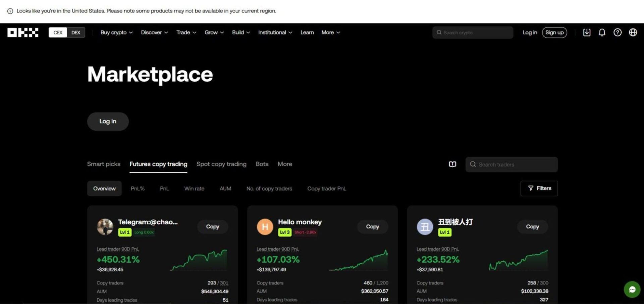
Task: Click 丑到被人打 PnL chart
Action: [519, 260]
